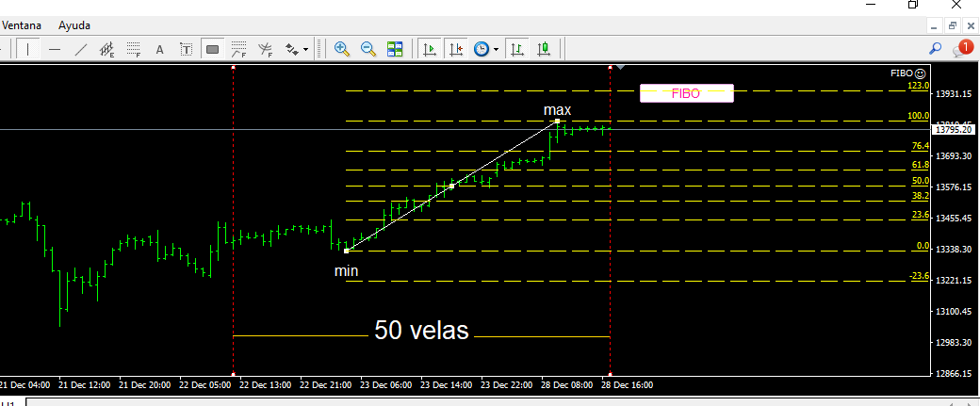The image size is (980, 406).
Task: Expand the periodicity dropdown arrow
Action: [496, 49]
